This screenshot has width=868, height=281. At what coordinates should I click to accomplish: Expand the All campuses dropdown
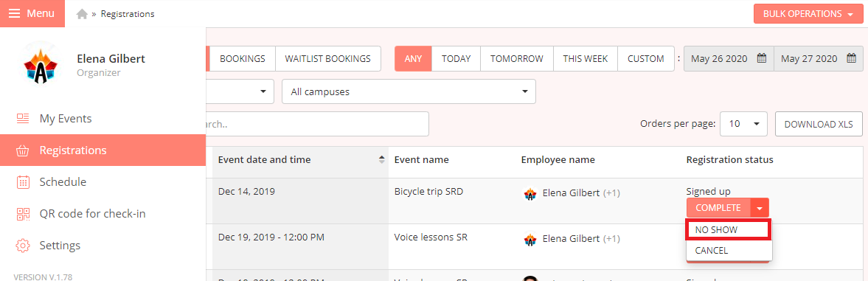coord(409,91)
